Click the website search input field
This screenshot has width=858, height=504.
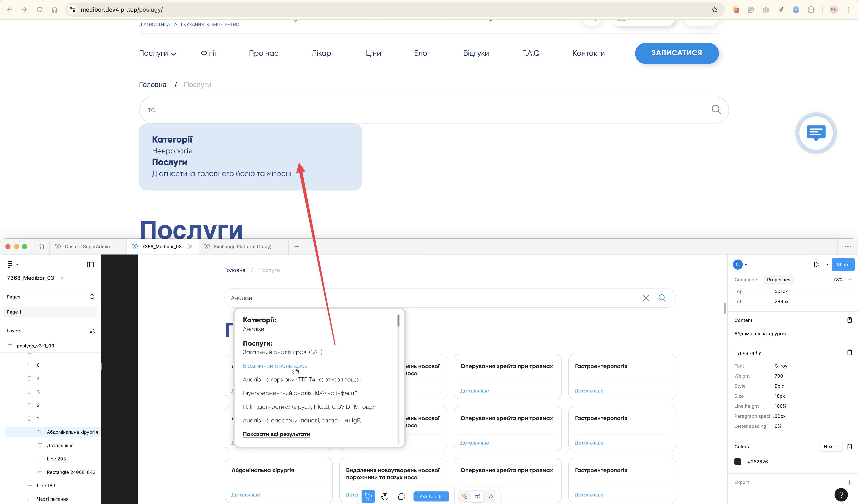[x=408, y=110]
